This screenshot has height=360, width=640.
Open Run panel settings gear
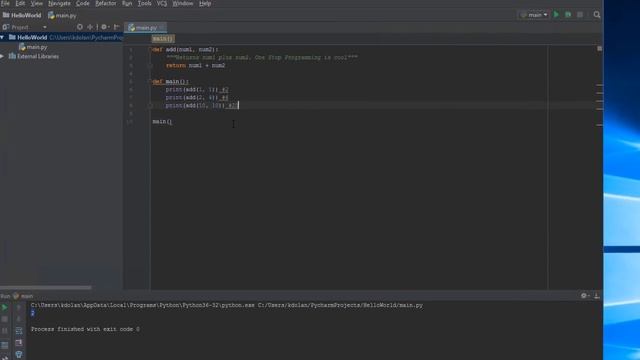tap(584, 296)
